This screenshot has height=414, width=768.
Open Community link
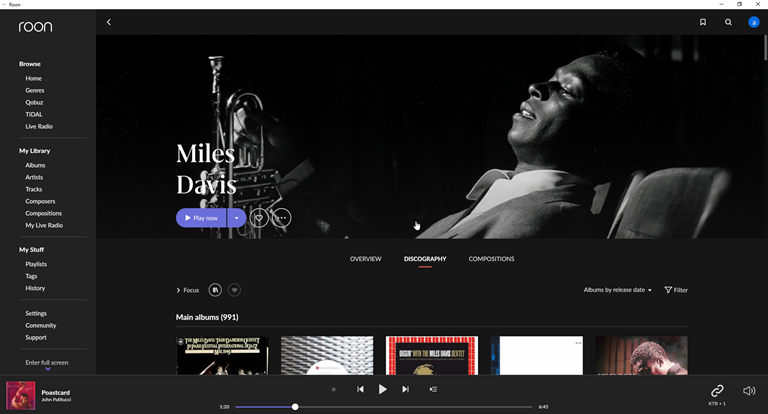[41, 325]
